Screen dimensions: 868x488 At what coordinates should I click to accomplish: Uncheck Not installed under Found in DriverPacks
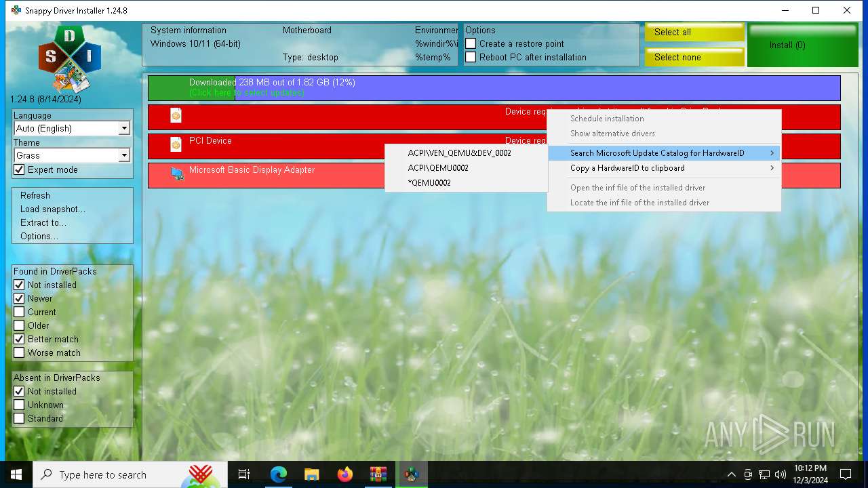19,285
